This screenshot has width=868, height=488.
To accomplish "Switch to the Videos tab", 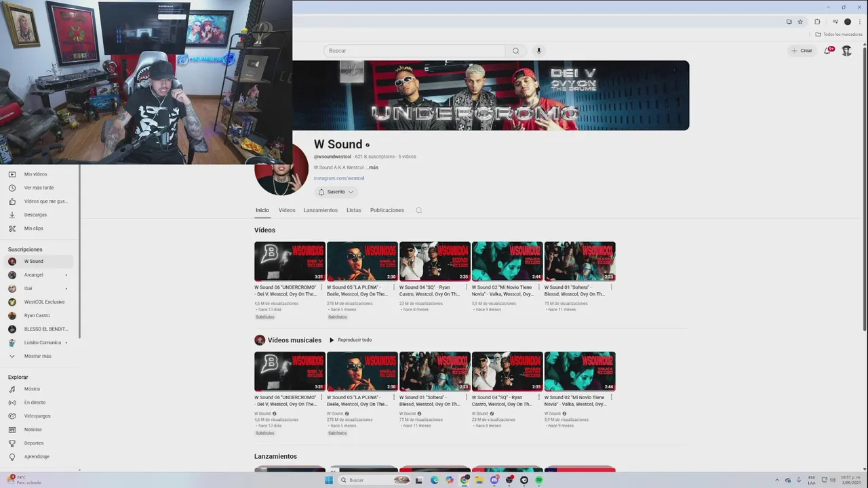I will [287, 210].
